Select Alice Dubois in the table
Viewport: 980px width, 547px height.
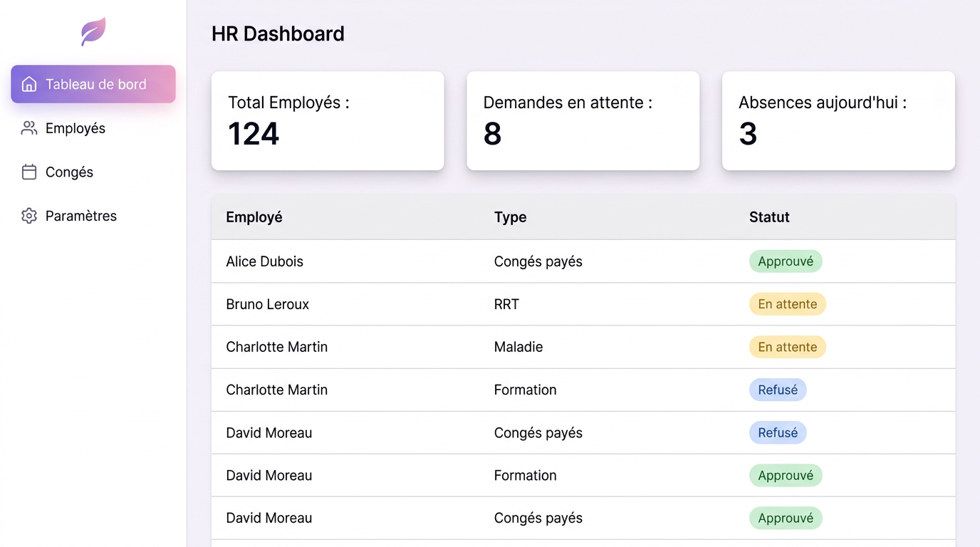(x=265, y=261)
